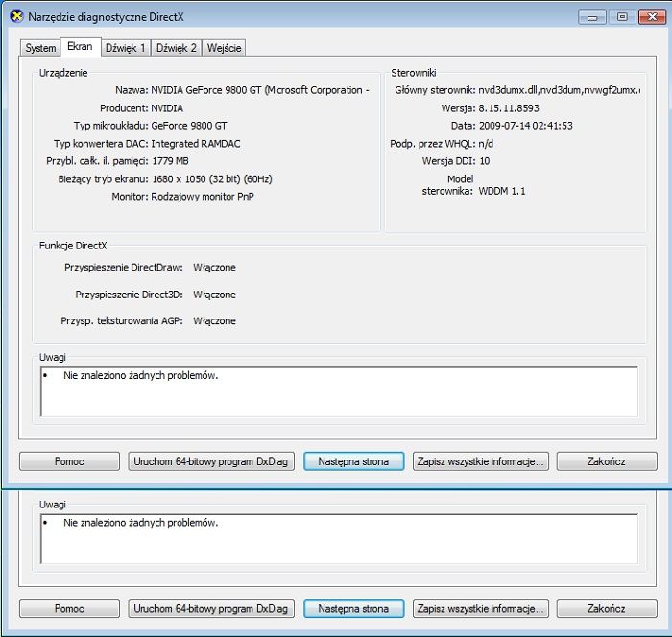Click the DirectX icon in title bar
The width and height of the screenshot is (672, 637).
click(x=16, y=16)
